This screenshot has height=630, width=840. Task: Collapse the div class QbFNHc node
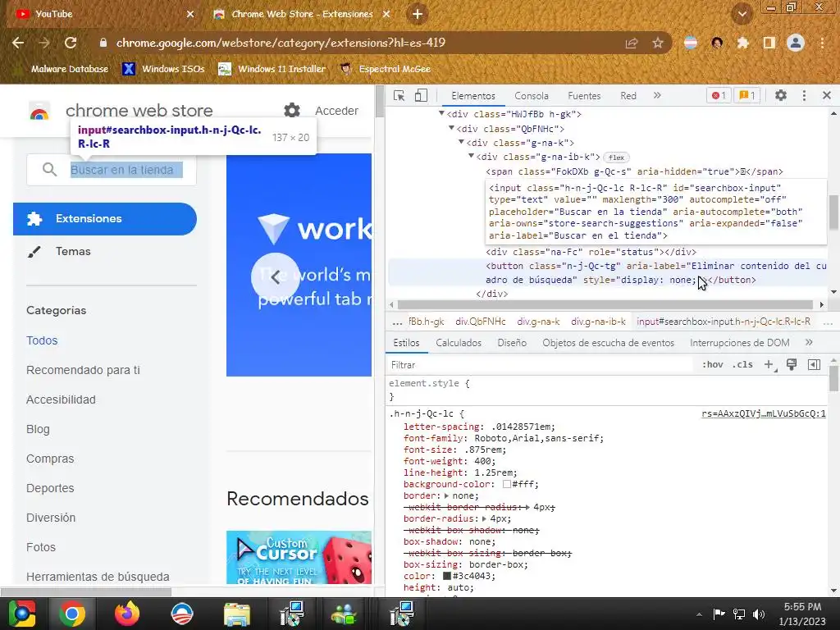[452, 128]
